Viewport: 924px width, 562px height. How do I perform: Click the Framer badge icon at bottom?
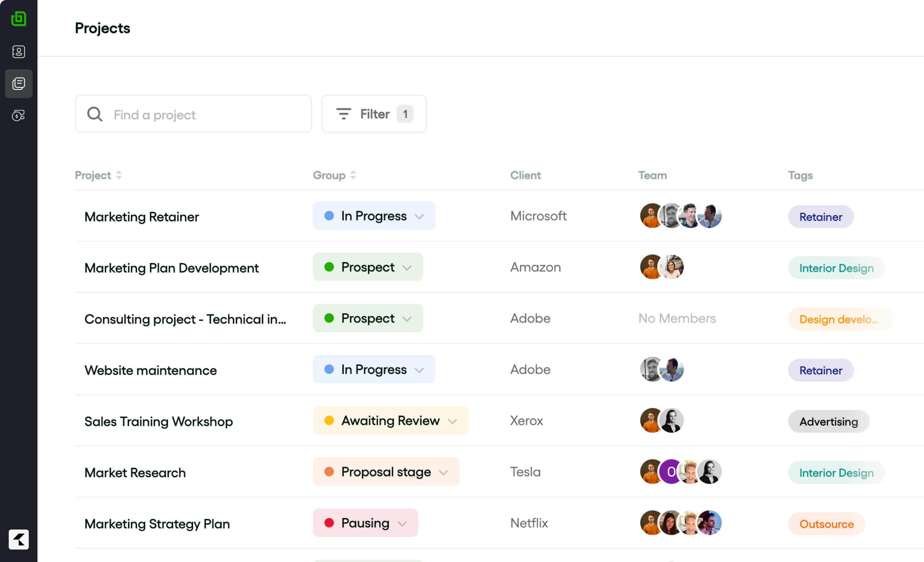(18, 539)
